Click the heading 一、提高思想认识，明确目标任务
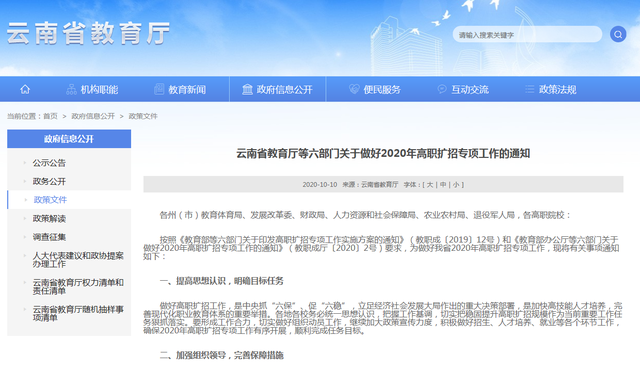Image resolution: width=640 pixels, height=370 pixels. pos(222,281)
